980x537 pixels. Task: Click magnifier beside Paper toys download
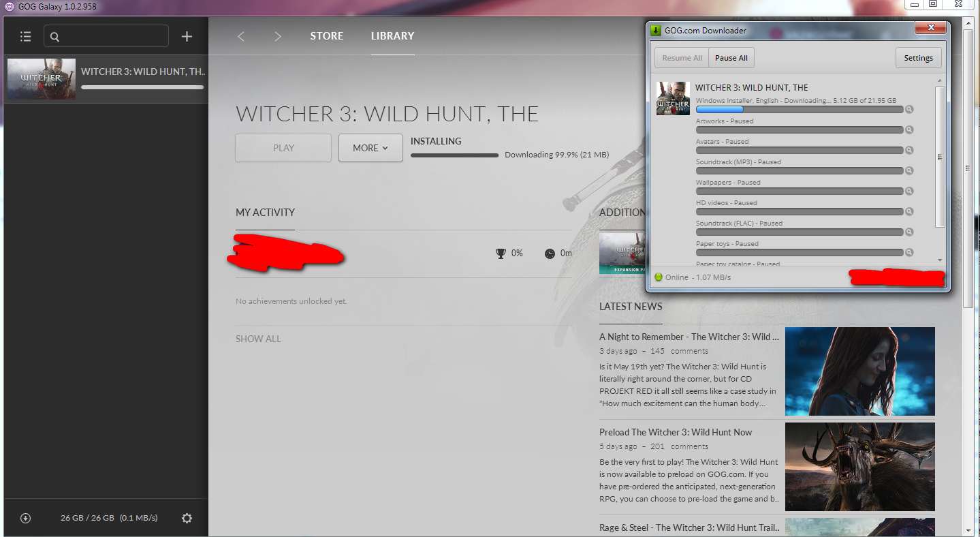click(x=909, y=252)
